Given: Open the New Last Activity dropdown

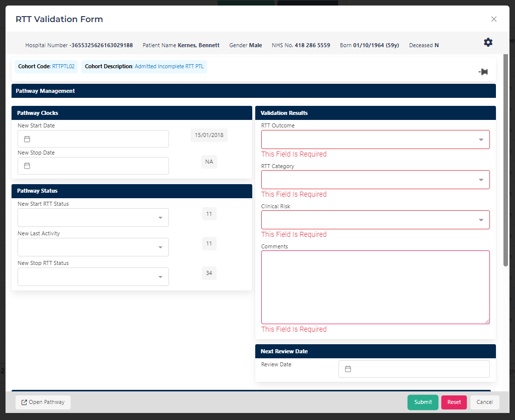Looking at the screenshot, I should [x=160, y=247].
